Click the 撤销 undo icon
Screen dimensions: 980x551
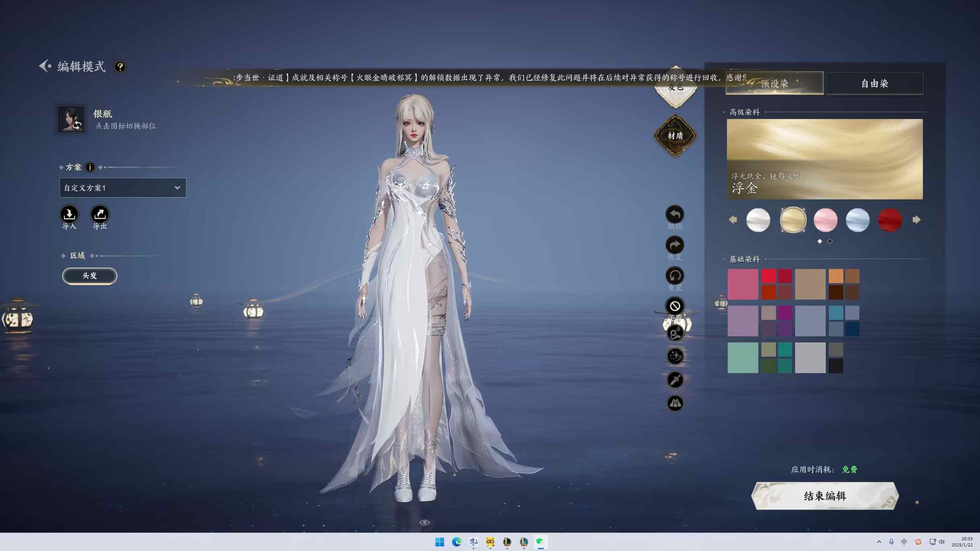[x=675, y=215]
